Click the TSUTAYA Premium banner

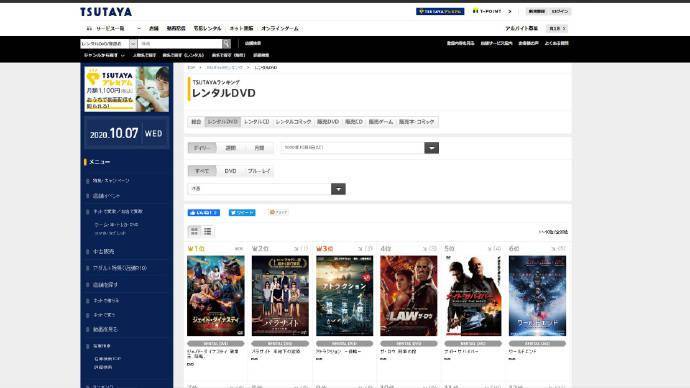[127, 89]
